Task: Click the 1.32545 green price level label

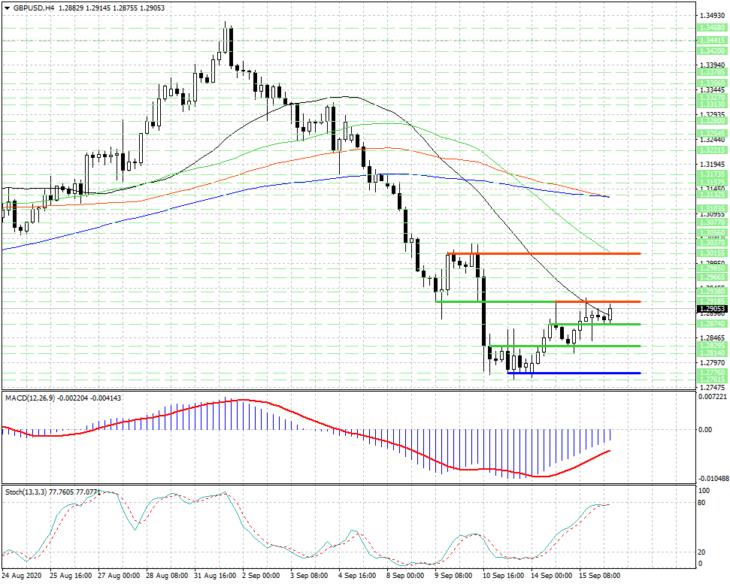Action: click(x=712, y=134)
